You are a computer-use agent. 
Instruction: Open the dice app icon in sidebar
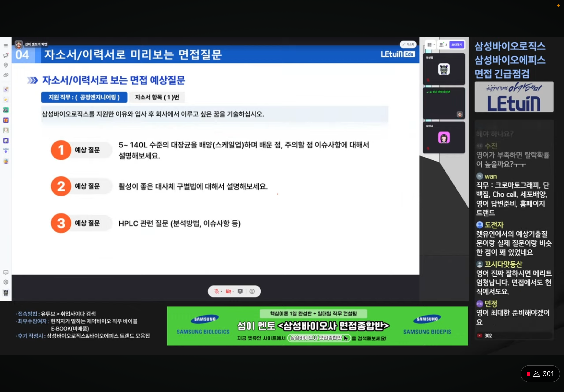(6, 141)
